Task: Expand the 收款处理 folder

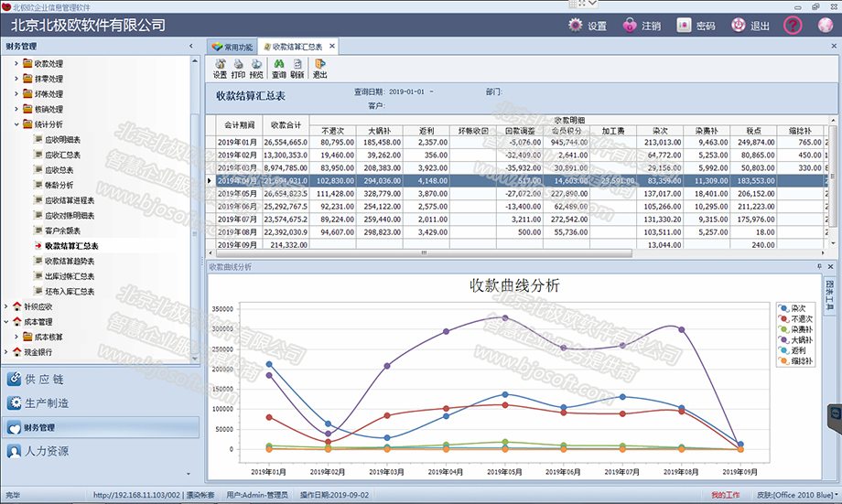Action: pyautogui.click(x=16, y=63)
